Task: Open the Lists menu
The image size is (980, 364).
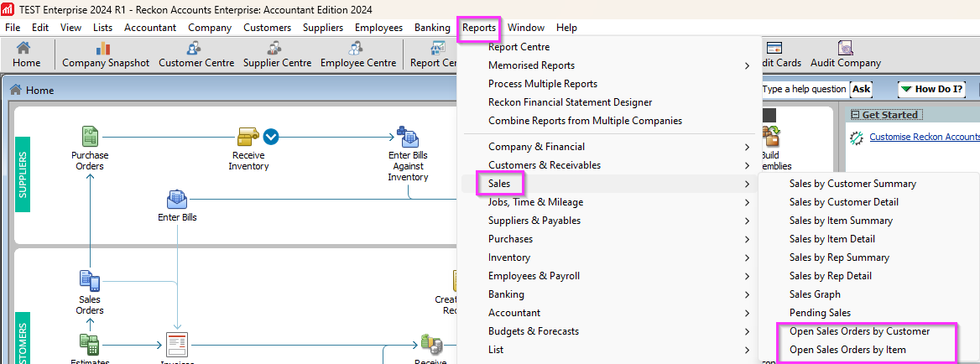Action: tap(102, 28)
